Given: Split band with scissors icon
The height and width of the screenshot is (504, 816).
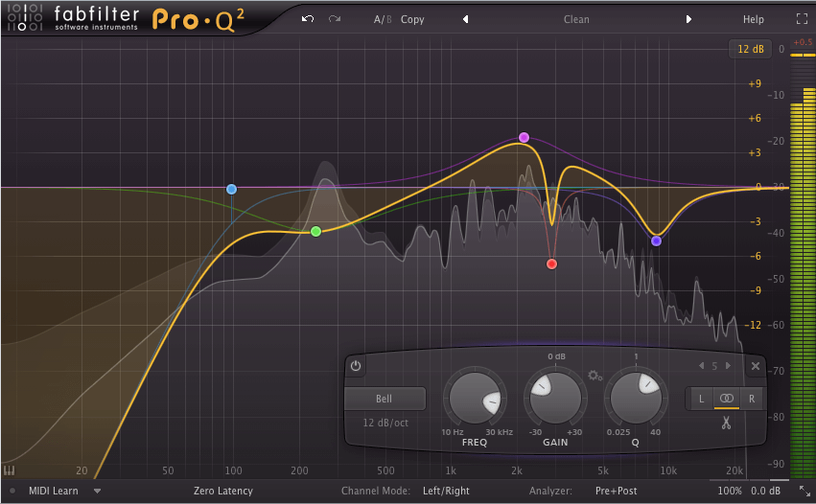Looking at the screenshot, I should pyautogui.click(x=727, y=423).
